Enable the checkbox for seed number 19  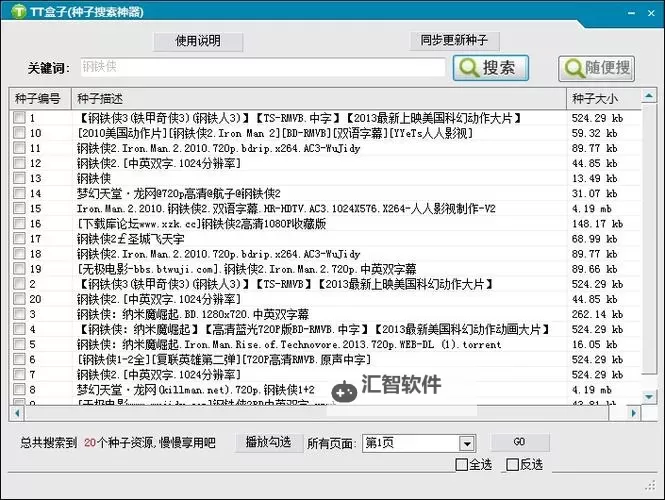click(19, 268)
